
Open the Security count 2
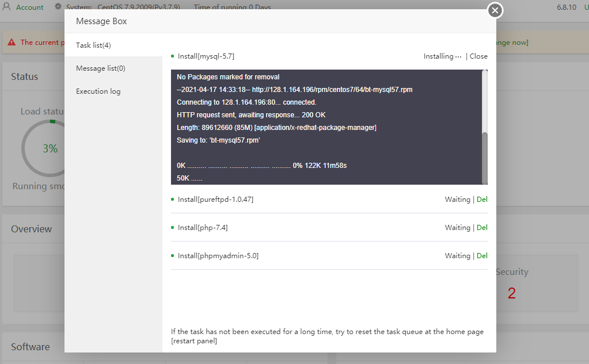511,293
